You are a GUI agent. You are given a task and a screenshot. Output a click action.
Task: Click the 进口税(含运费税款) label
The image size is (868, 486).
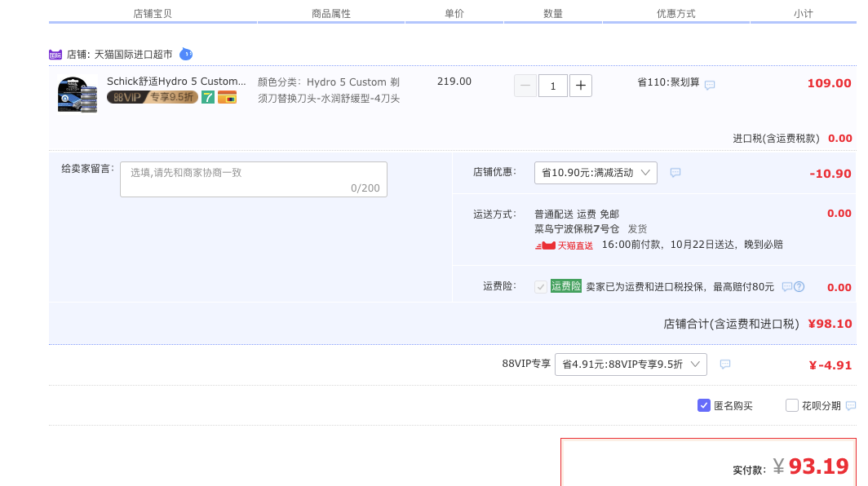[776, 139]
